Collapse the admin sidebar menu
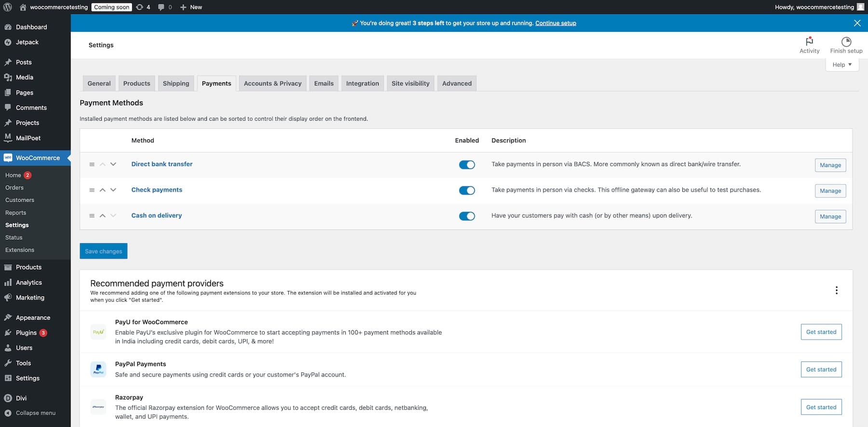This screenshot has height=427, width=868. (35, 413)
